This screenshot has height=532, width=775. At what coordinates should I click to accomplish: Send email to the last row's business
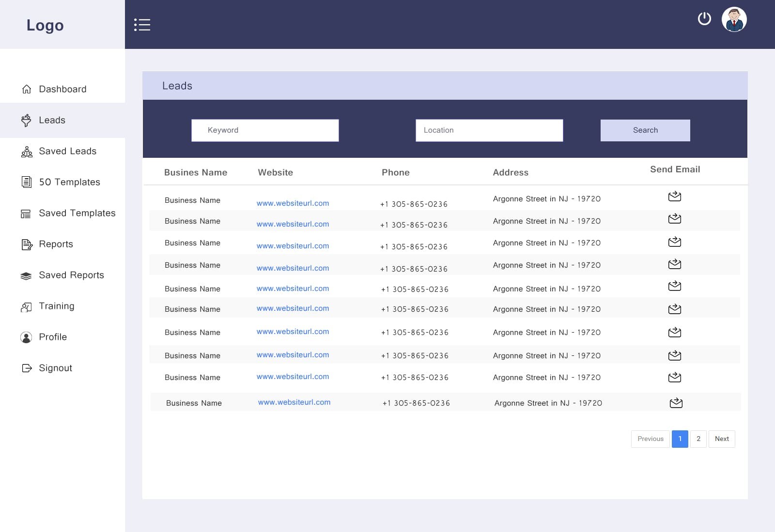tap(676, 403)
